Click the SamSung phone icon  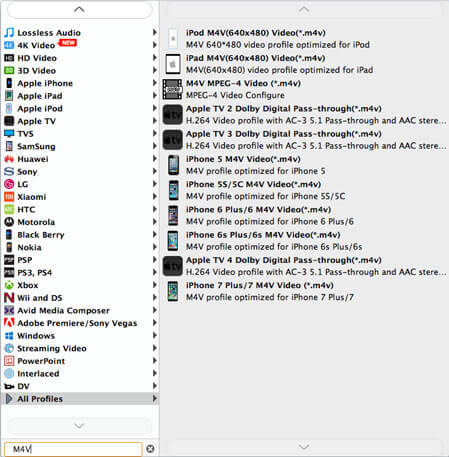pos(9,146)
